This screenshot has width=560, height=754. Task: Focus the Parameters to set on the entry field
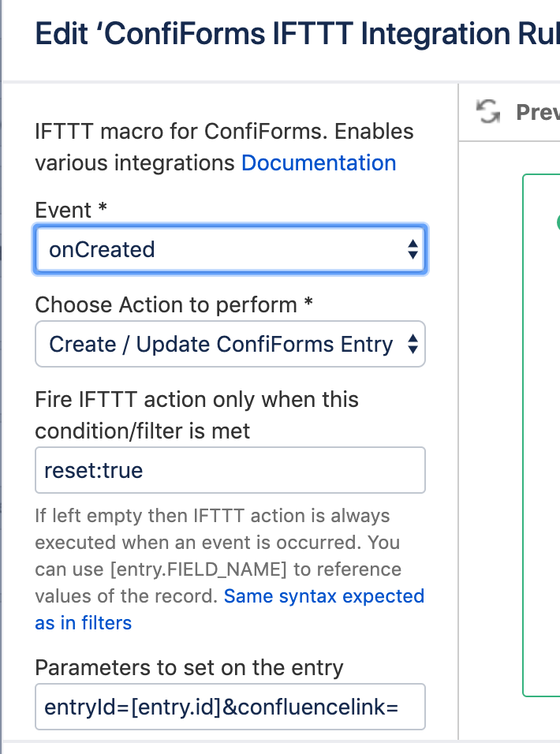[230, 707]
